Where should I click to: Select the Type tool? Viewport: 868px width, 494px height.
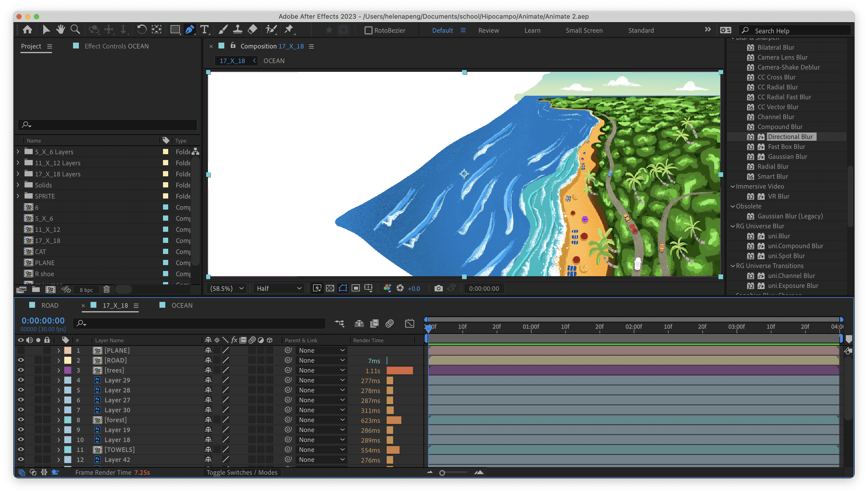click(204, 30)
